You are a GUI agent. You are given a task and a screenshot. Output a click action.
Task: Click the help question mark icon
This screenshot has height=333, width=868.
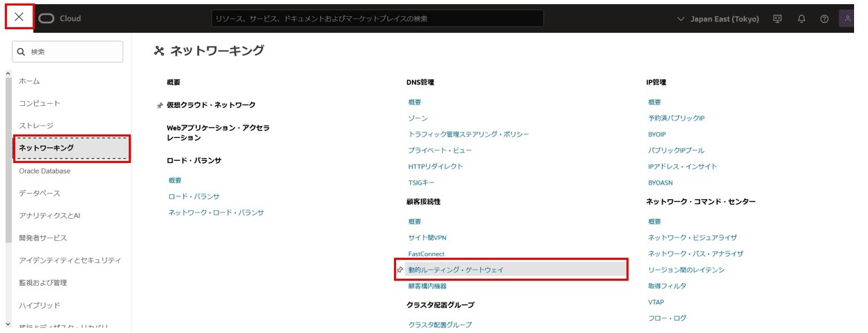(824, 19)
